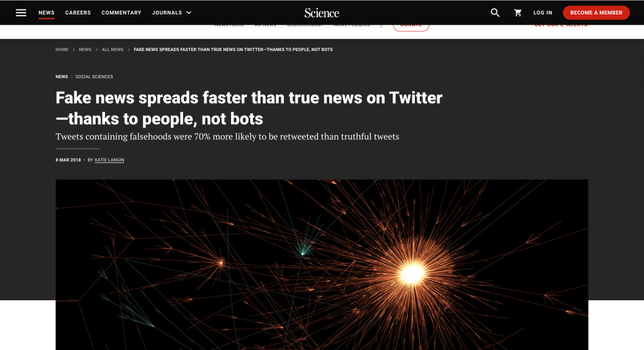644x350 pixels.
Task: Click the search magnifier icon
Action: [495, 13]
